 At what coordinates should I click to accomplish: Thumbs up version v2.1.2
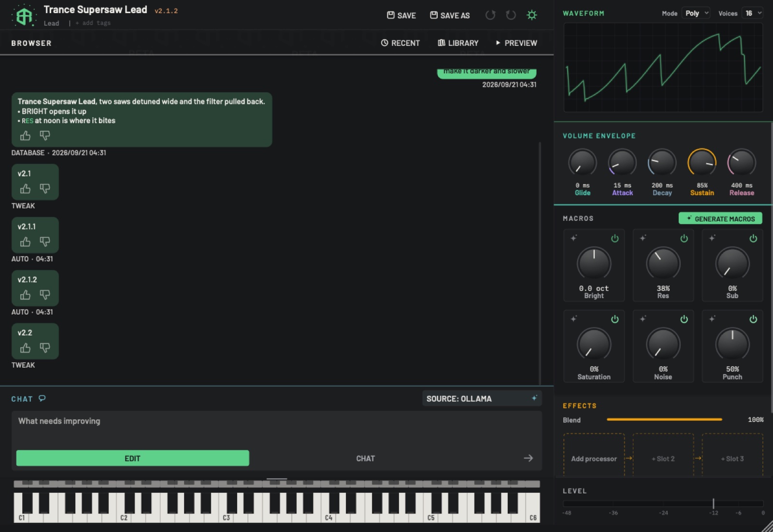click(25, 295)
